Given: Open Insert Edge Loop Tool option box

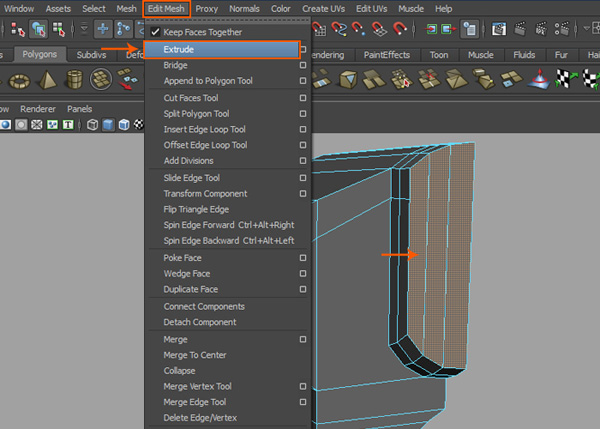Looking at the screenshot, I should [303, 129].
